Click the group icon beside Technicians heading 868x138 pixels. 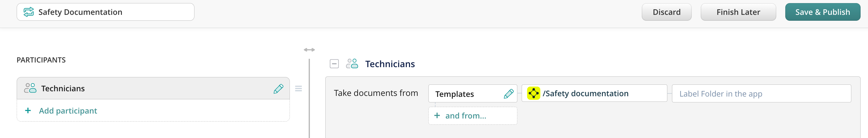click(x=352, y=64)
